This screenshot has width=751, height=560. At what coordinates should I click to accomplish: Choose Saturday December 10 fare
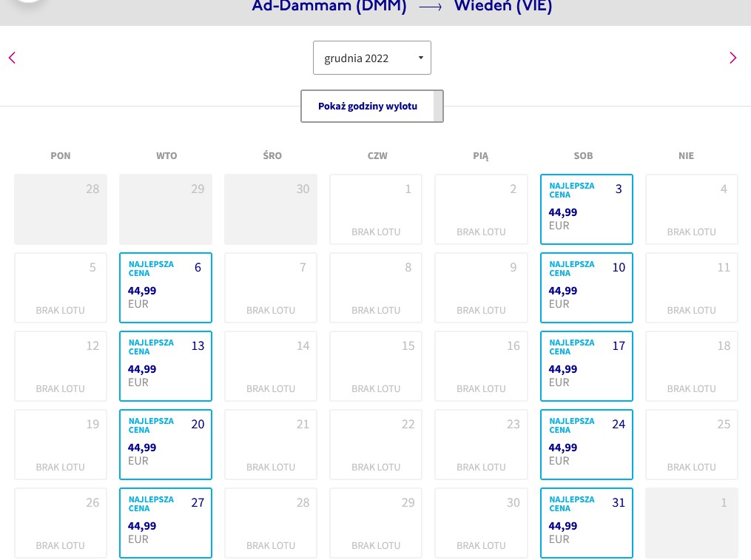point(587,288)
